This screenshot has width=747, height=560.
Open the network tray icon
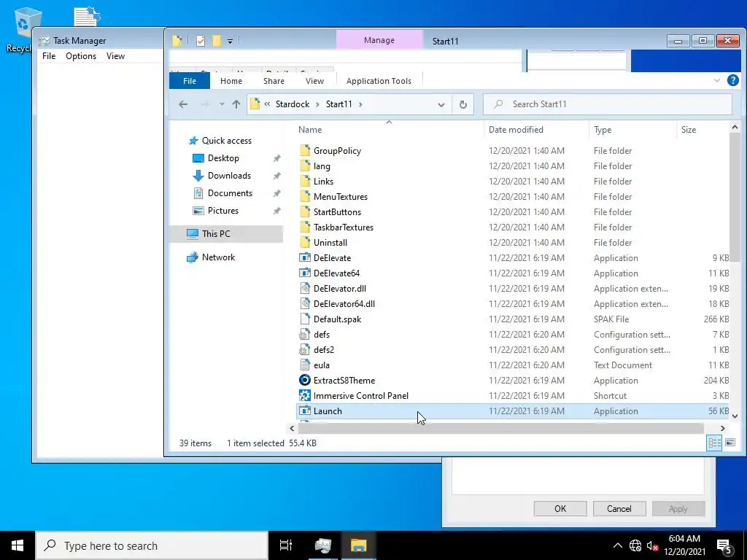pos(635,545)
